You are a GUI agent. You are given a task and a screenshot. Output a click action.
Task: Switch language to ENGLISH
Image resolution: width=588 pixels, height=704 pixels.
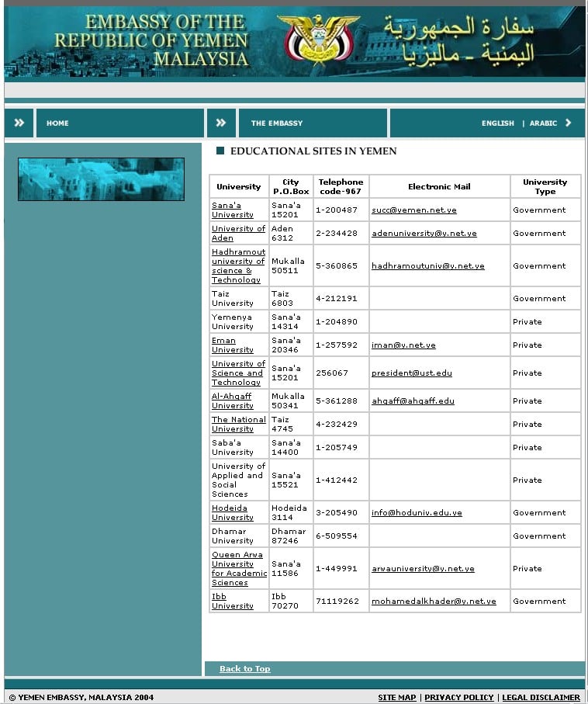[498, 123]
